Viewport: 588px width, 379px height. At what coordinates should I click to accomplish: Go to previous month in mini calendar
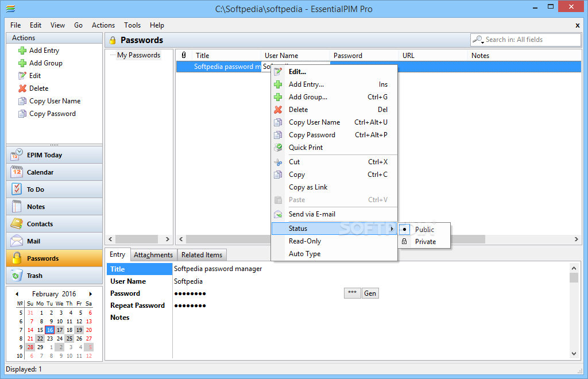tap(17, 294)
